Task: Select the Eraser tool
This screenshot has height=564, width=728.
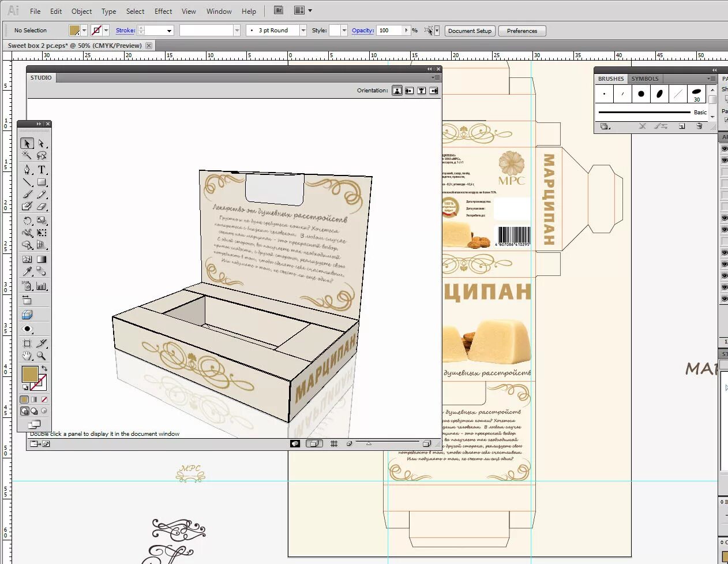Action: tap(42, 206)
